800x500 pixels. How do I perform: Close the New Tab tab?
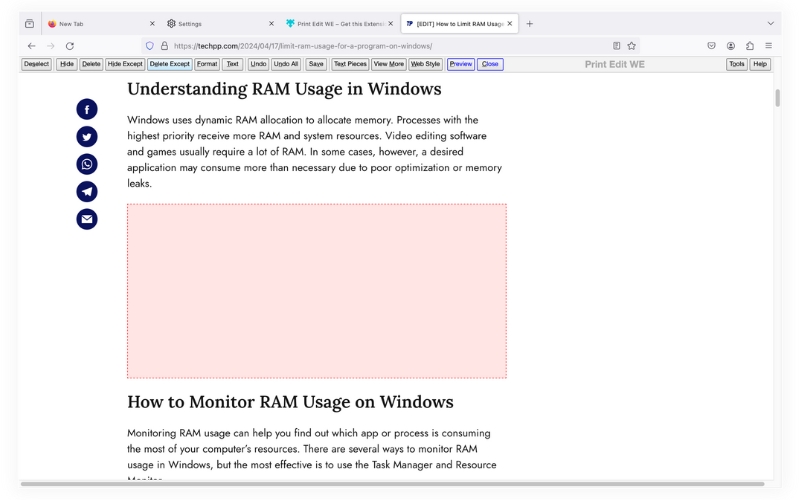tap(152, 24)
